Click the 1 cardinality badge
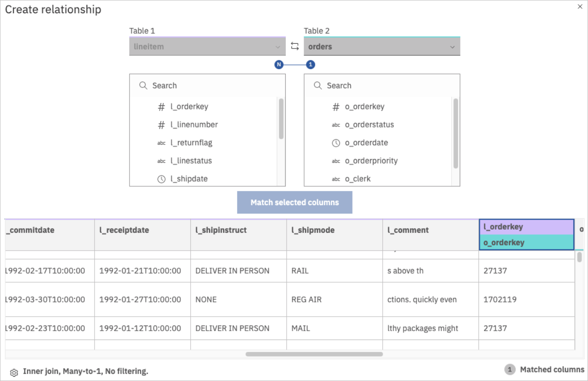This screenshot has height=381, width=588. coord(310,65)
